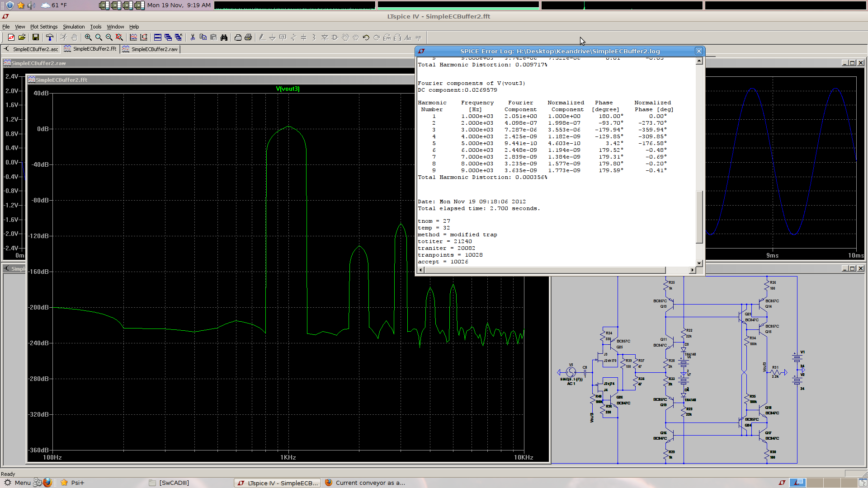Switch to the [SwCADIII] taskbar window
Image resolution: width=868 pixels, height=488 pixels.
pos(170,483)
